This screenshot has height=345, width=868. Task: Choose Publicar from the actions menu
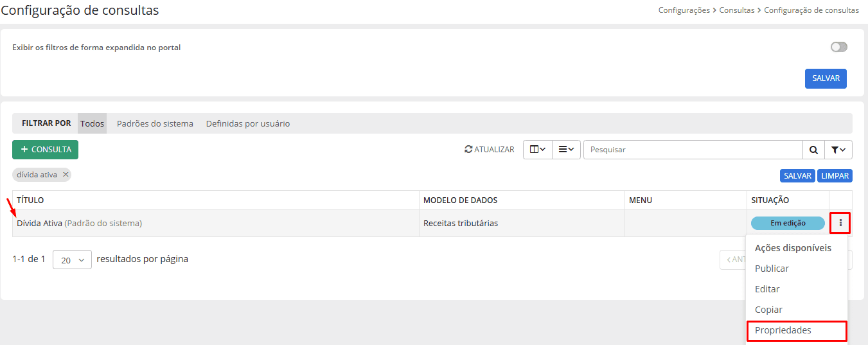[772, 269]
